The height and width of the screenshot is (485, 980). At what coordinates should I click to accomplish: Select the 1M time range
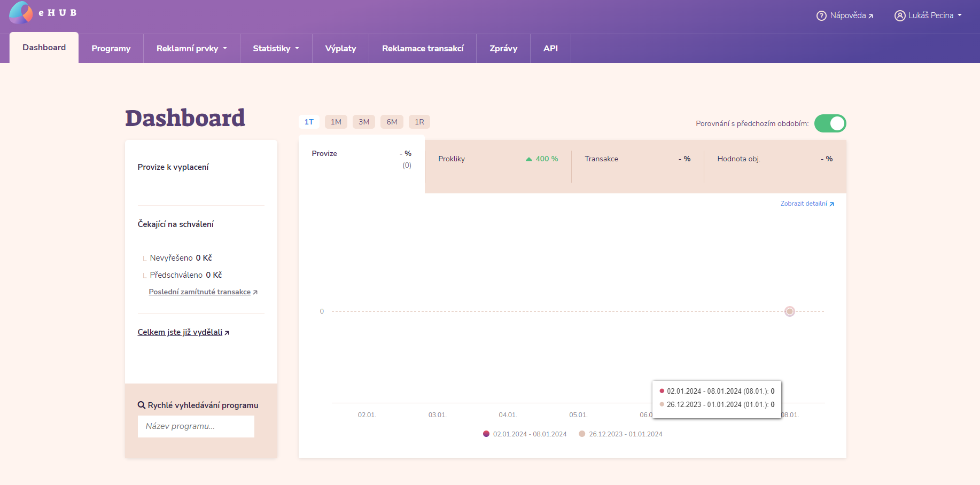(336, 122)
